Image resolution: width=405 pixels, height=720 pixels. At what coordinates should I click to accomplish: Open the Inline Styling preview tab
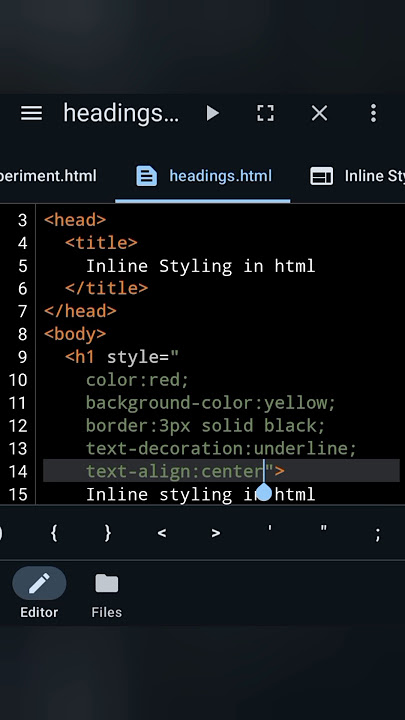point(357,176)
